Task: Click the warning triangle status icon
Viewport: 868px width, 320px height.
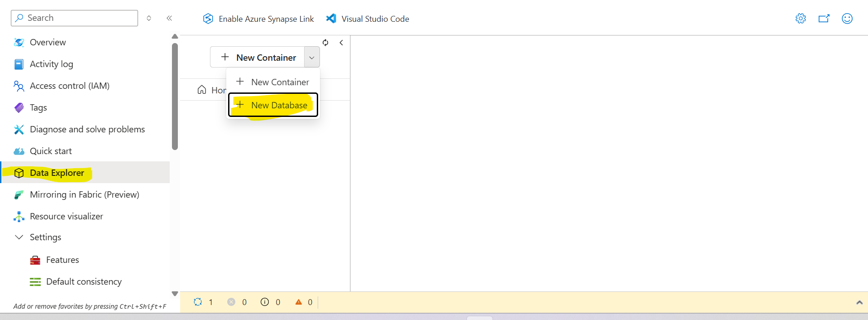Action: [299, 302]
